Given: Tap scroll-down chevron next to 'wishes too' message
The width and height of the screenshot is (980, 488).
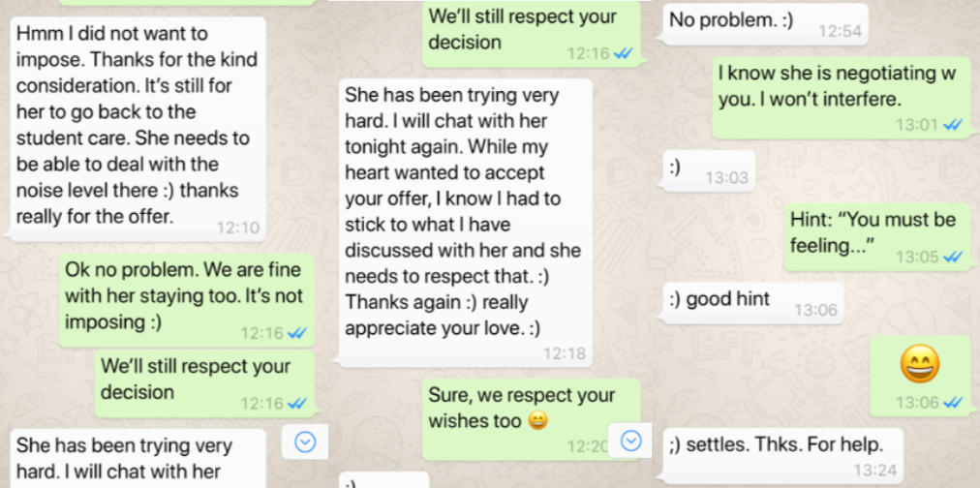Looking at the screenshot, I should tap(631, 442).
